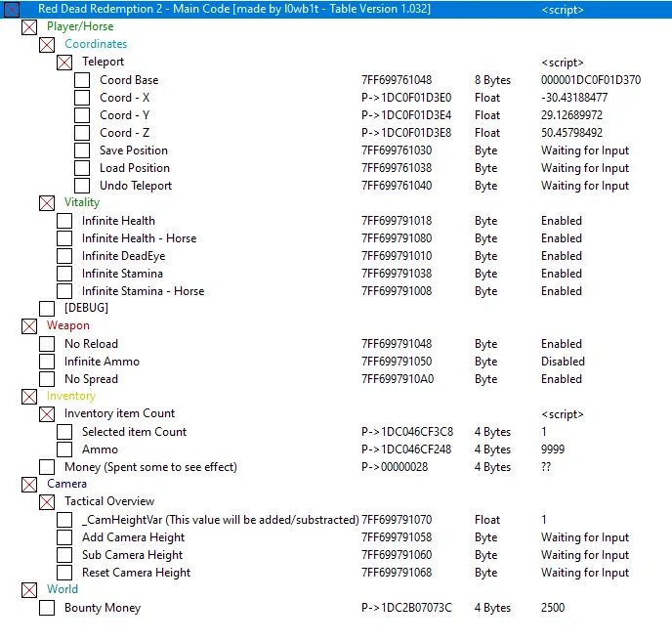Click the Ammo value 9999
This screenshot has height=642, width=672.
553,449
